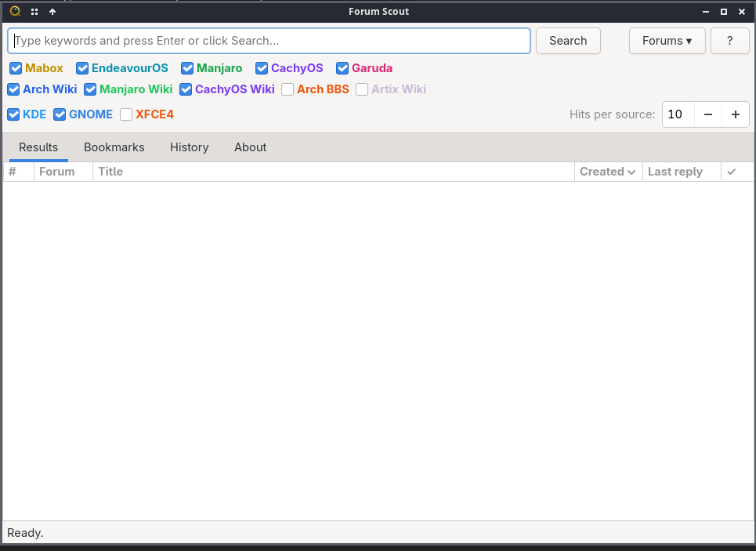Click the checkmark column header icon

tap(732, 172)
